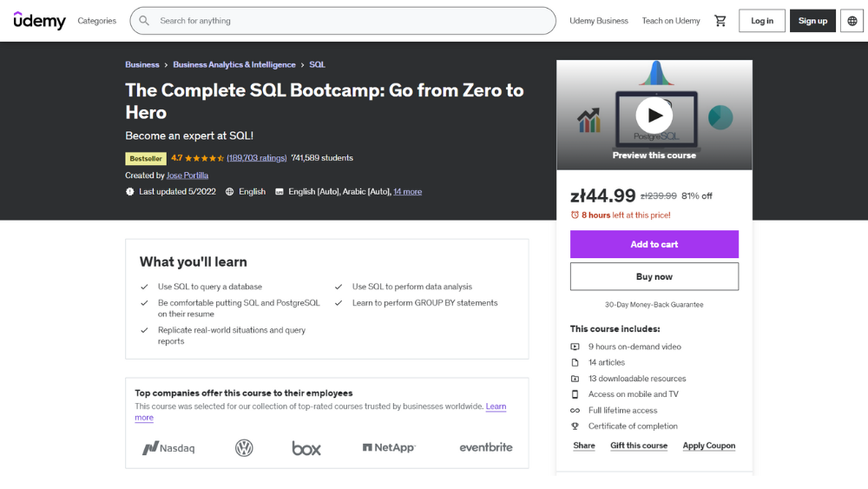Click the last updated badge icon
The image size is (868, 489).
129,192
